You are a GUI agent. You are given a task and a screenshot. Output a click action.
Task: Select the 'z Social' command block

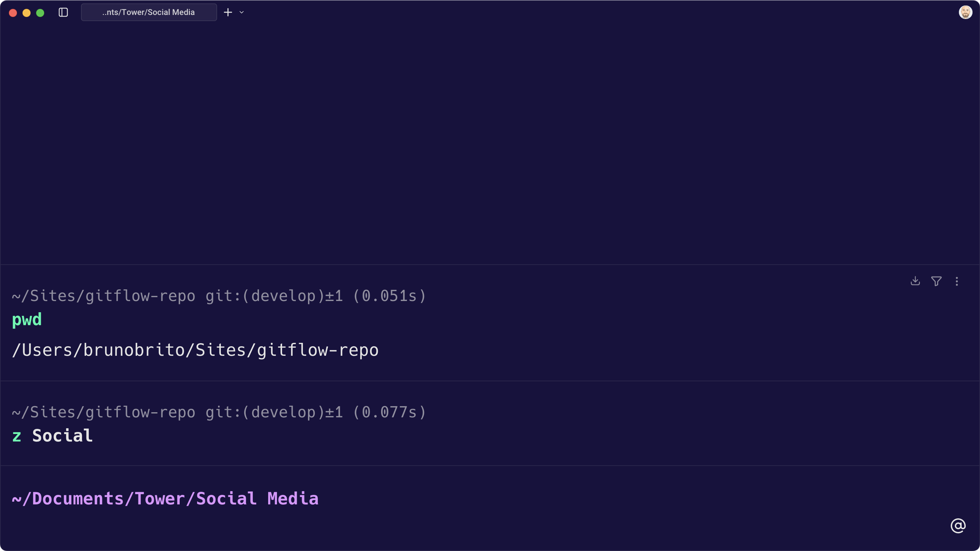[52, 436]
